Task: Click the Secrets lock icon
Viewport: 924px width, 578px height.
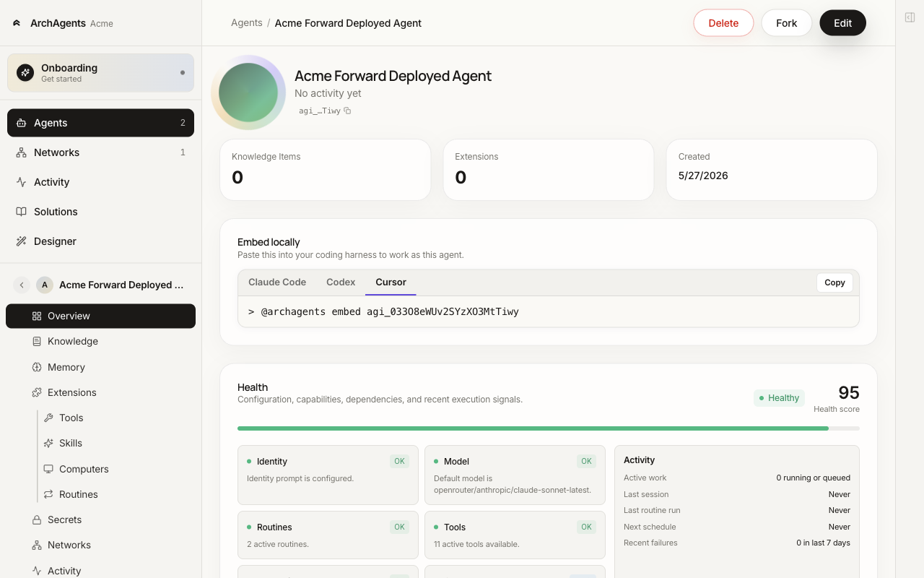Action: [x=37, y=519]
